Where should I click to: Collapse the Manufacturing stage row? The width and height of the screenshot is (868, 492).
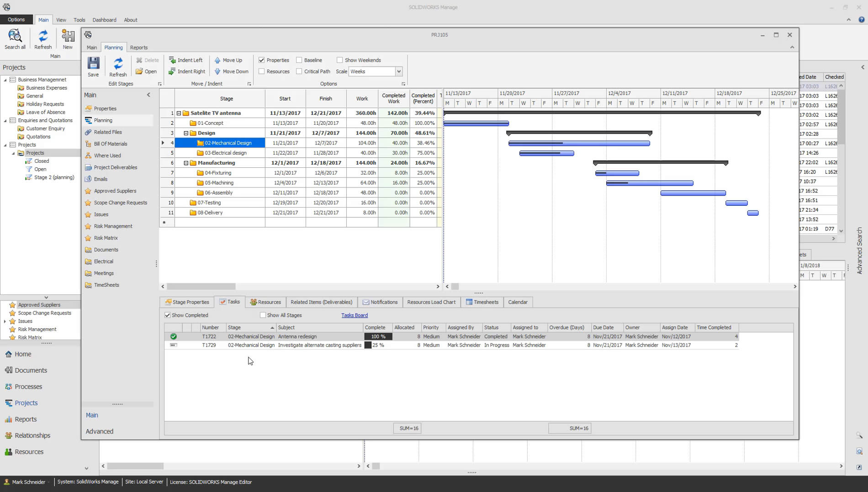186,163
